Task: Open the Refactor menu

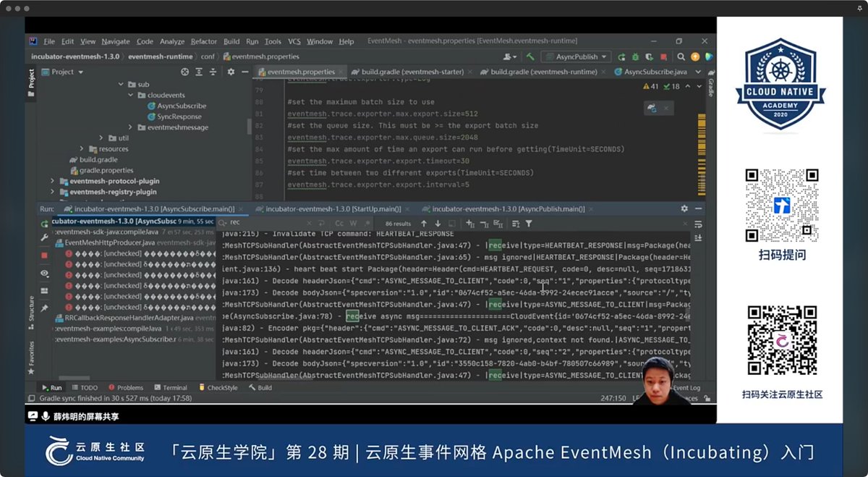Action: 204,41
